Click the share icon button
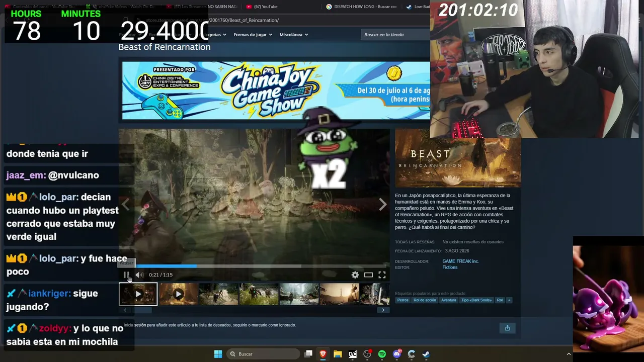Viewport: 644px width, 362px height. click(x=507, y=328)
